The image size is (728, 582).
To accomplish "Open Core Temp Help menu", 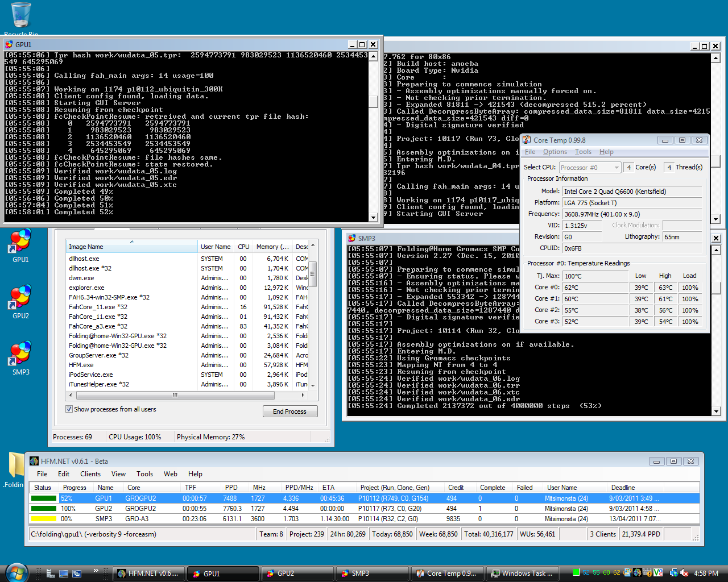I will tap(606, 152).
